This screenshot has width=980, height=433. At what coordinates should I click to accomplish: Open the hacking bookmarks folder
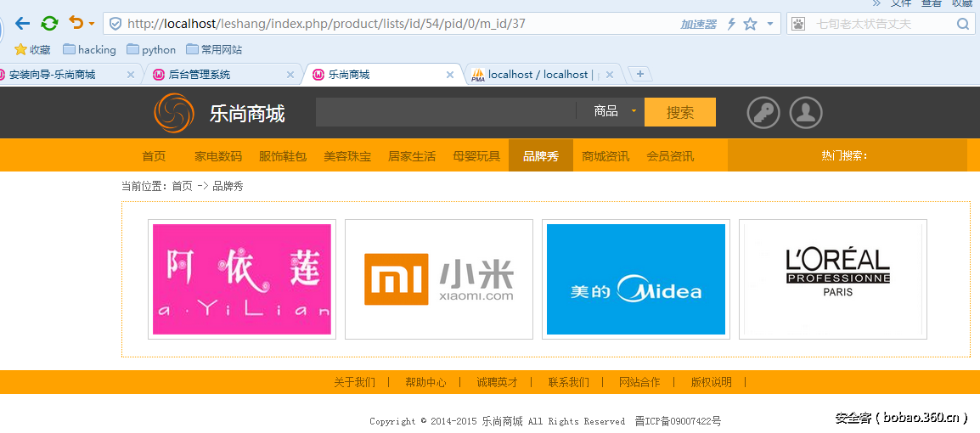(x=89, y=50)
